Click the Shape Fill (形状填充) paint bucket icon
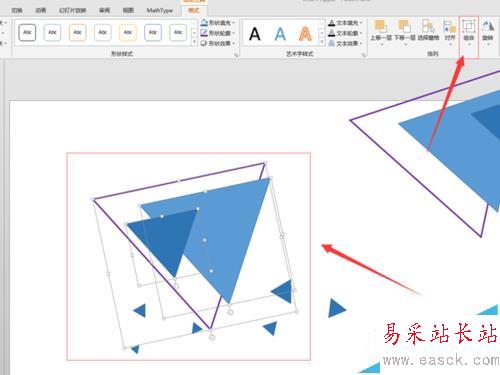Screen dimensions: 500x375 tap(204, 23)
